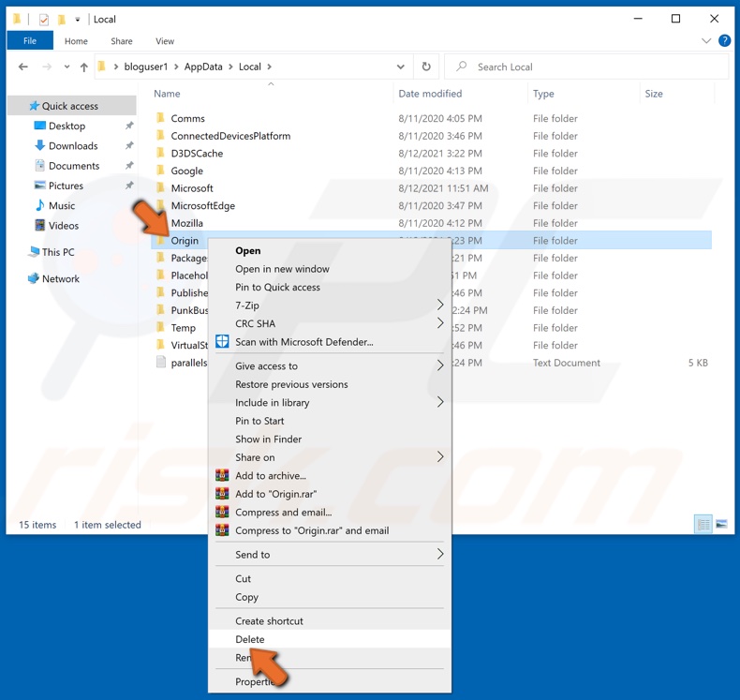Image resolution: width=740 pixels, height=700 pixels.
Task: Open the Home ribbon tab
Action: pyautogui.click(x=76, y=41)
